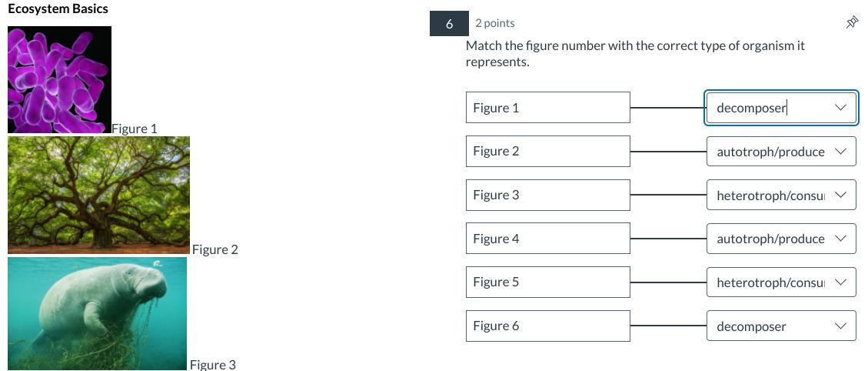Expand the Figure 2 answer dropdown
The image size is (868, 371).
coord(780,152)
